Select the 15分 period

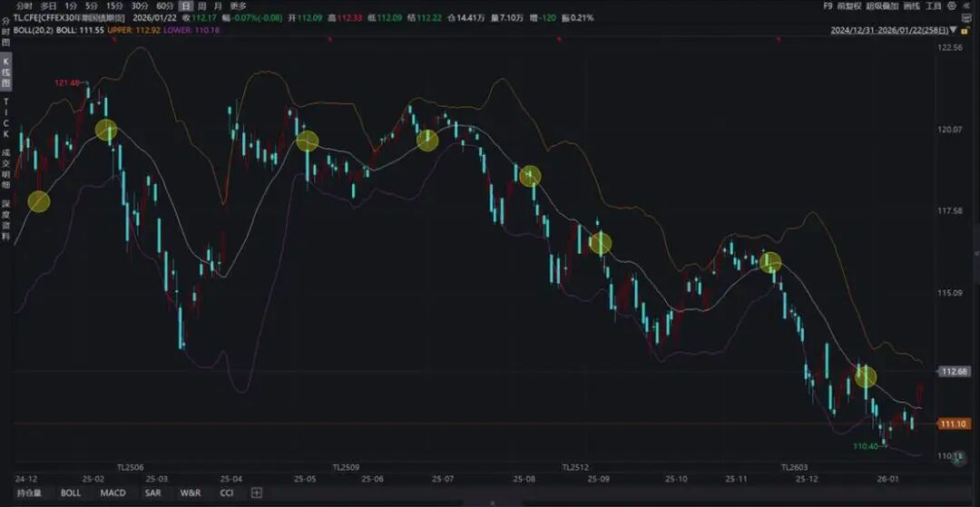[114, 5]
